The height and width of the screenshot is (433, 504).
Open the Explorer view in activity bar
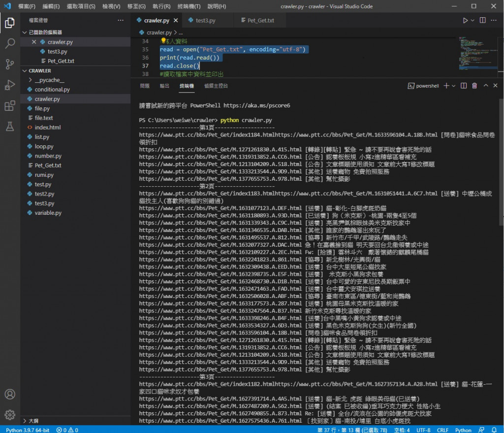coord(10,23)
